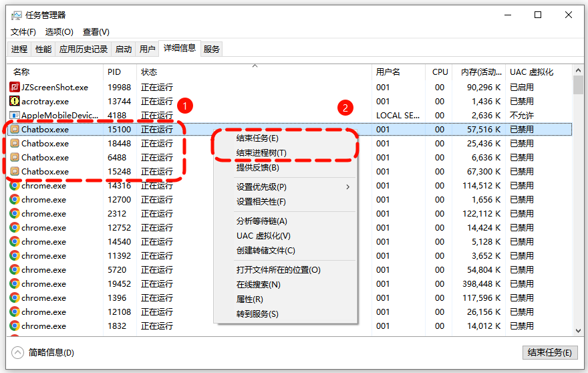588x373 pixels.
Task: Choose 打开文件所在的位置(O) menu entry
Action: 278,270
